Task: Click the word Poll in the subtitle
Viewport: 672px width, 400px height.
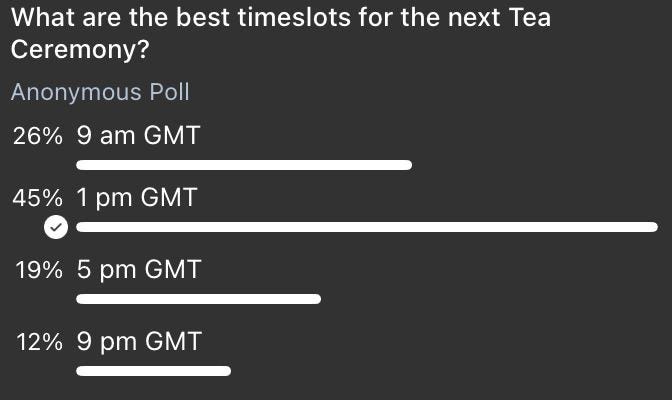Action: click(x=169, y=91)
